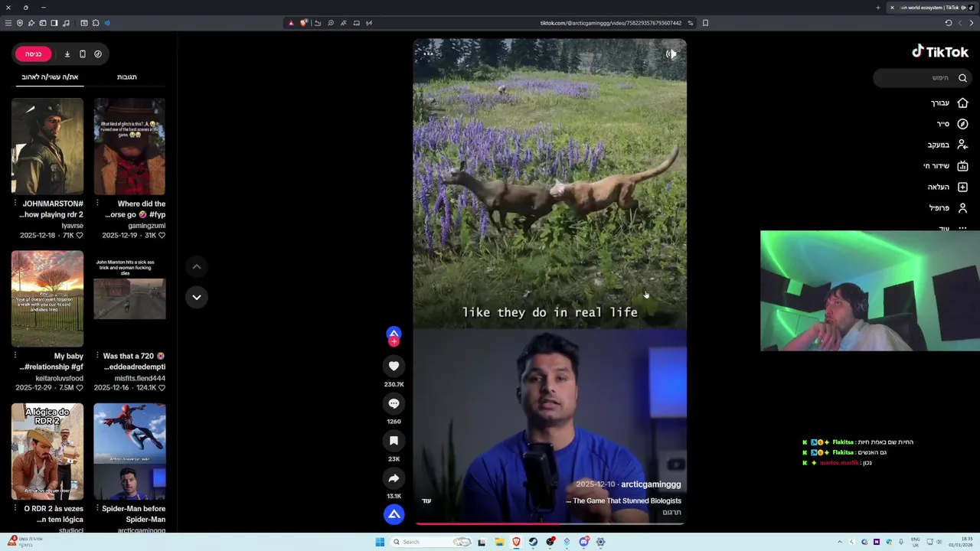Click the music note icon in browser toolbar

(x=66, y=23)
